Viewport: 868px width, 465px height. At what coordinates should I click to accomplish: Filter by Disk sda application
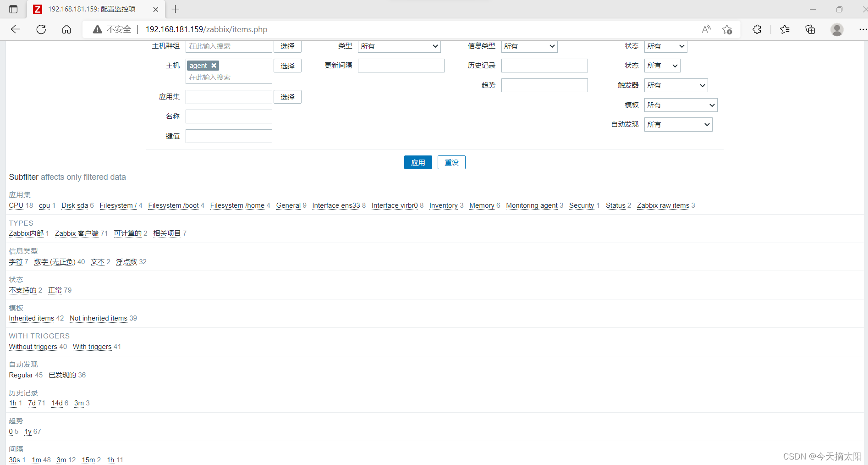[x=75, y=205]
